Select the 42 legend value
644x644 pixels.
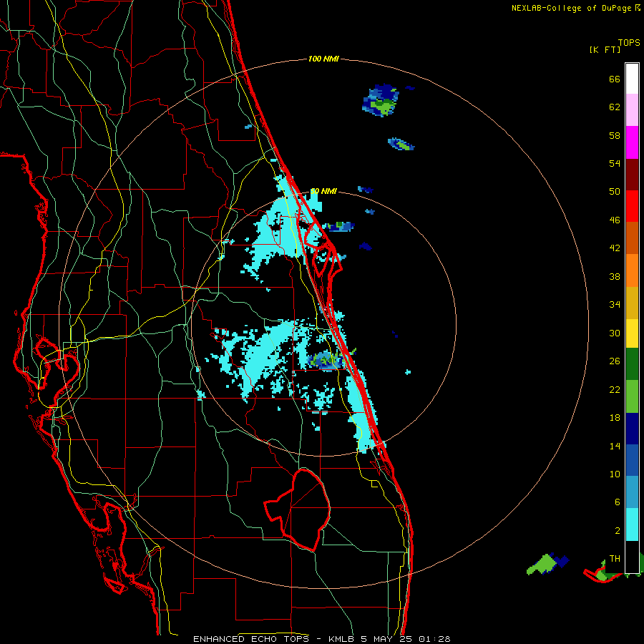tap(615, 248)
